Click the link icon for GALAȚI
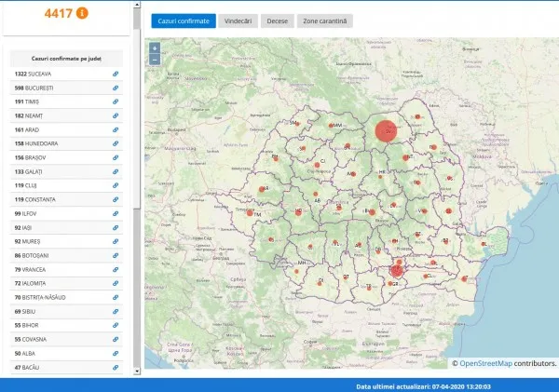Image resolution: width=559 pixels, height=392 pixels. [x=116, y=171]
